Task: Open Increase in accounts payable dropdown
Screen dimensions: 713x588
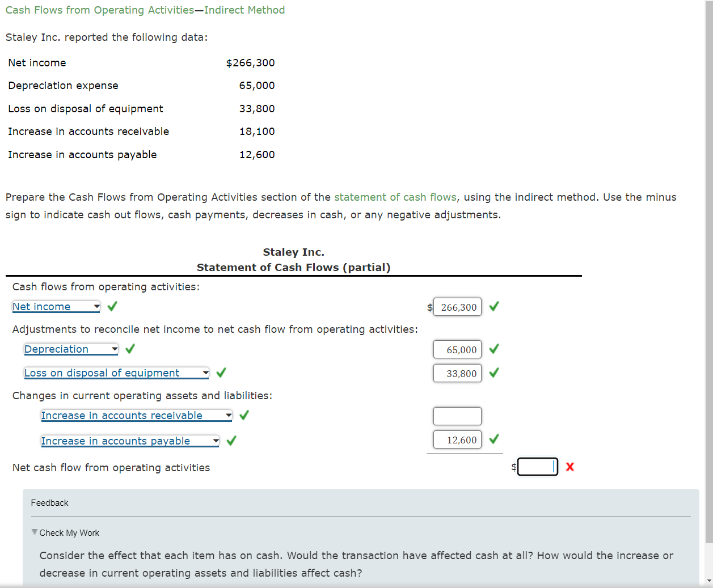Action: click(x=130, y=441)
